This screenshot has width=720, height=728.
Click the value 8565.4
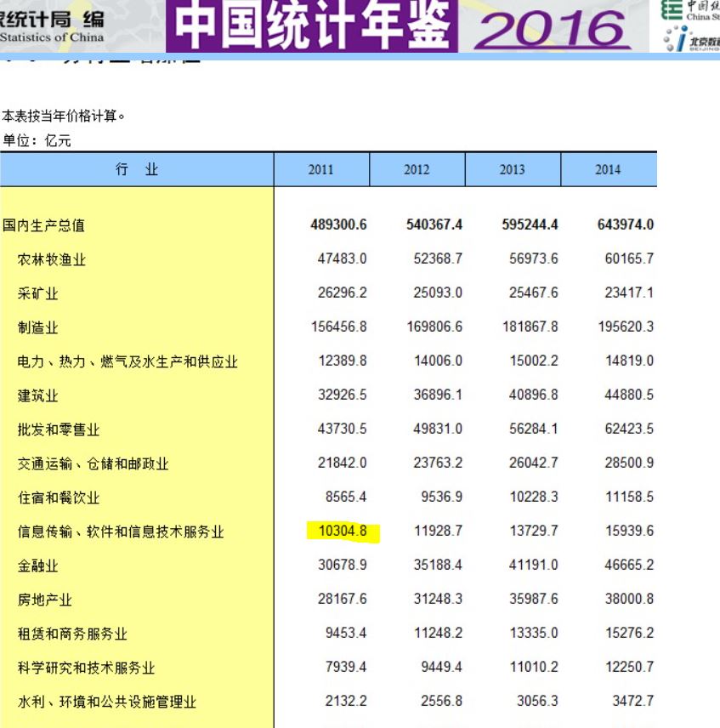346,497
